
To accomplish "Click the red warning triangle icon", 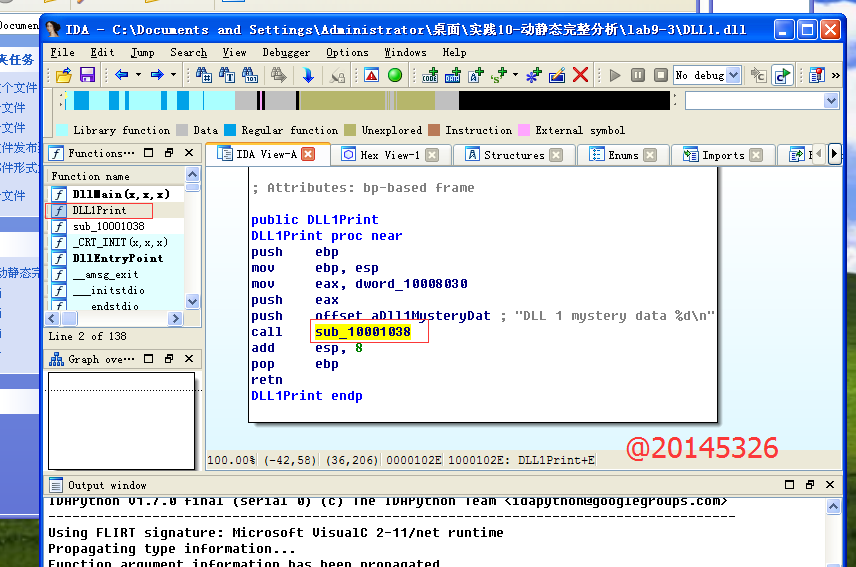I will [x=371, y=75].
